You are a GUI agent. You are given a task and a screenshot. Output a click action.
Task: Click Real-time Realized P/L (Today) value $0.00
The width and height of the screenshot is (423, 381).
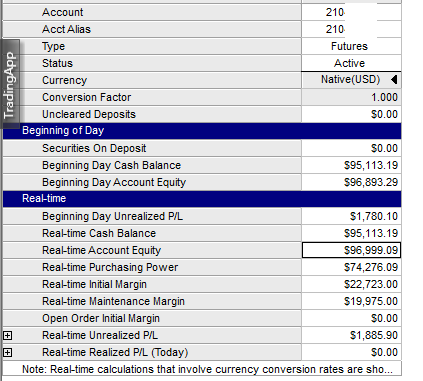point(351,352)
